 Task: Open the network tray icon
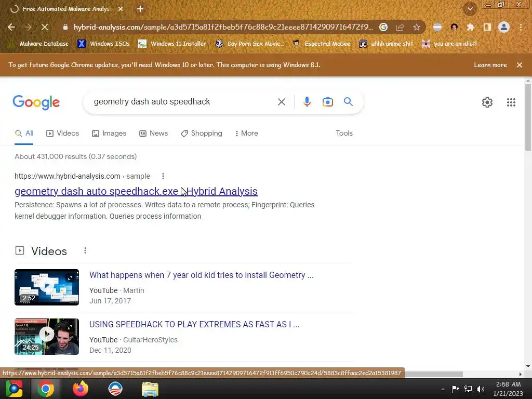[468, 389]
